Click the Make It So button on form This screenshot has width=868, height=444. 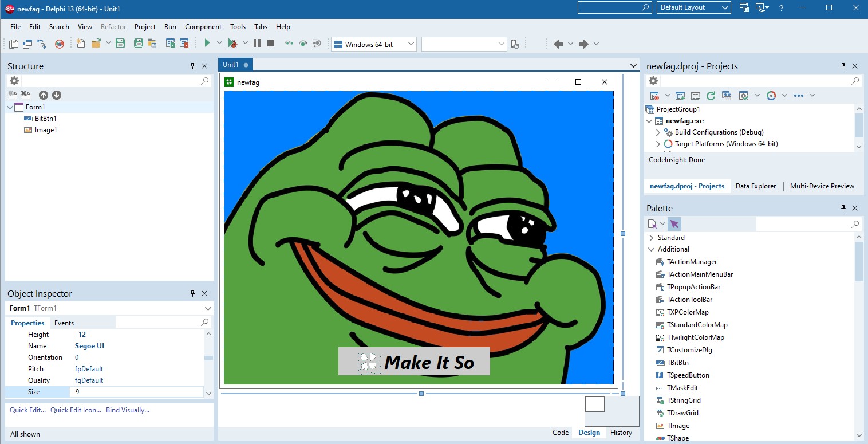(414, 362)
